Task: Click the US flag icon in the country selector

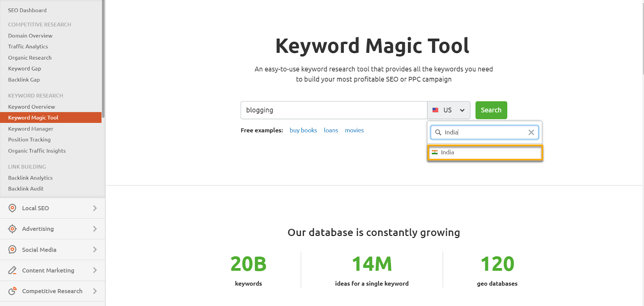Action: 436,110
